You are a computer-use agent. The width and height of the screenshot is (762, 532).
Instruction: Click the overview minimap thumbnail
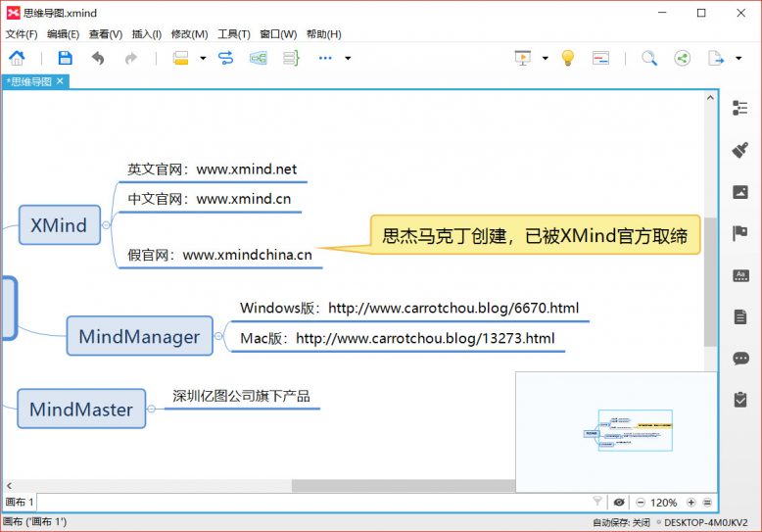click(x=616, y=432)
